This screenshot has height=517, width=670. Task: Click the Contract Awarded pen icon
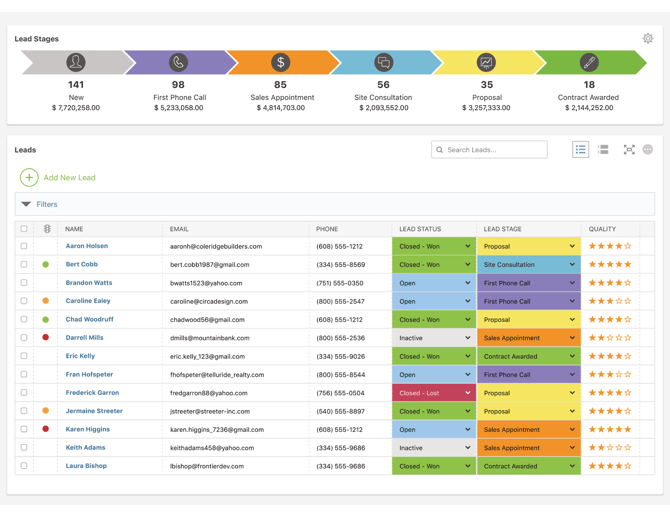coord(589,62)
